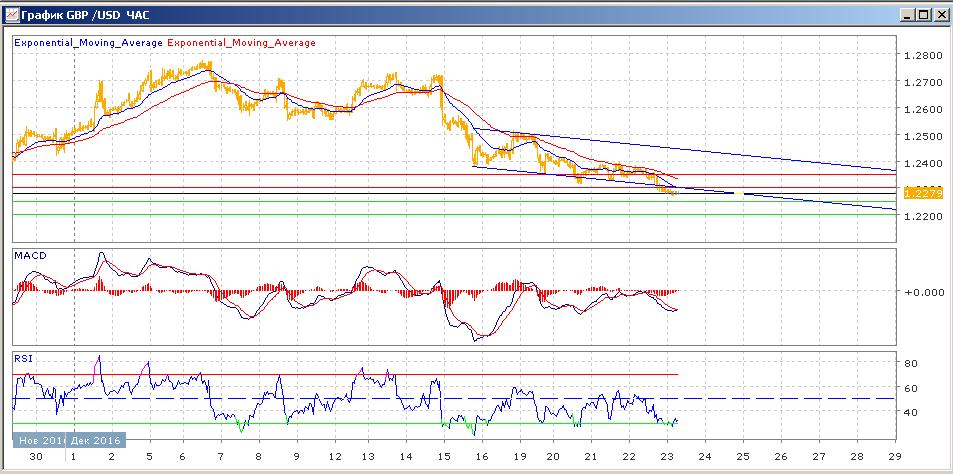The height and width of the screenshot is (475, 953).
Task: Minimize the GBP/USD chart window
Action: coord(906,15)
